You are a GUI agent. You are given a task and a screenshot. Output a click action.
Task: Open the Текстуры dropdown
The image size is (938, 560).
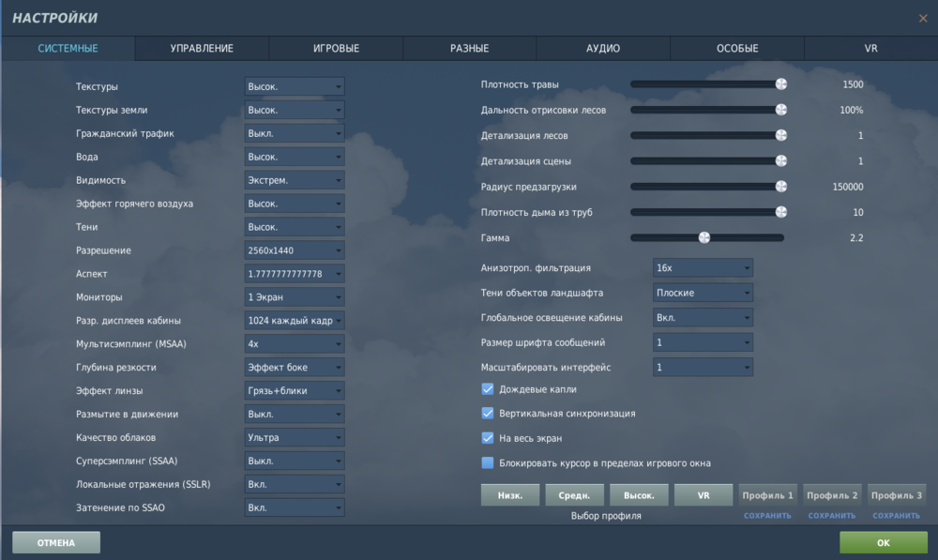pyautogui.click(x=295, y=86)
